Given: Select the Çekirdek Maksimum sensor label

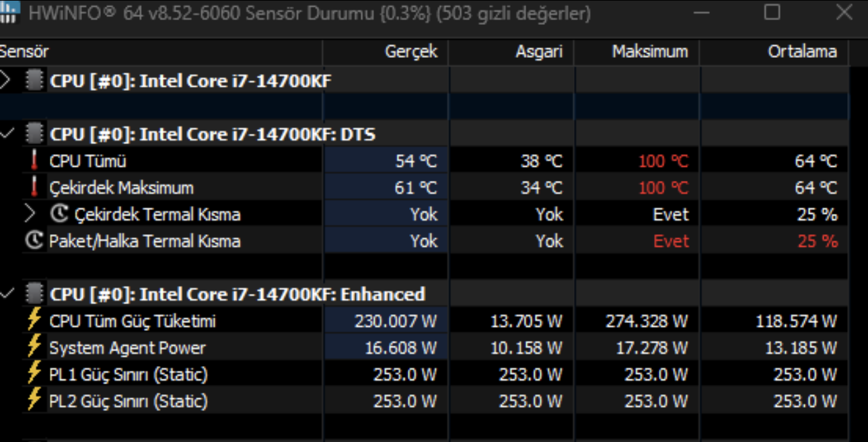Looking at the screenshot, I should [x=121, y=188].
